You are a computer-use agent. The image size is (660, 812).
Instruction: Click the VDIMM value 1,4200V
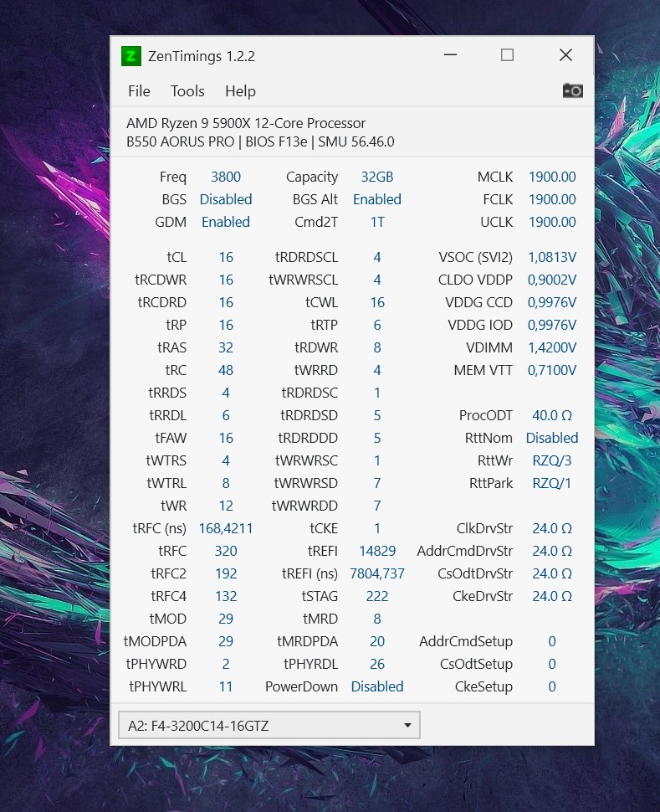552,347
